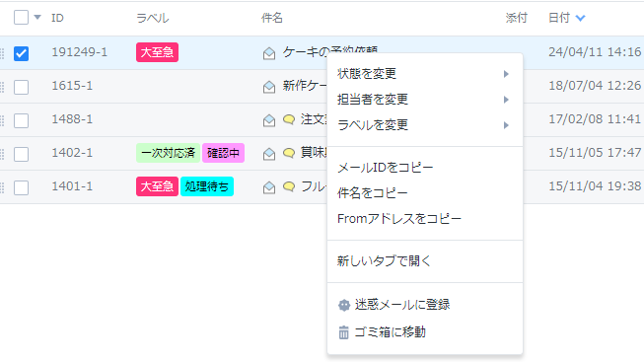
Task: Click the date 15/11/05 17:47
Action: [x=595, y=153]
